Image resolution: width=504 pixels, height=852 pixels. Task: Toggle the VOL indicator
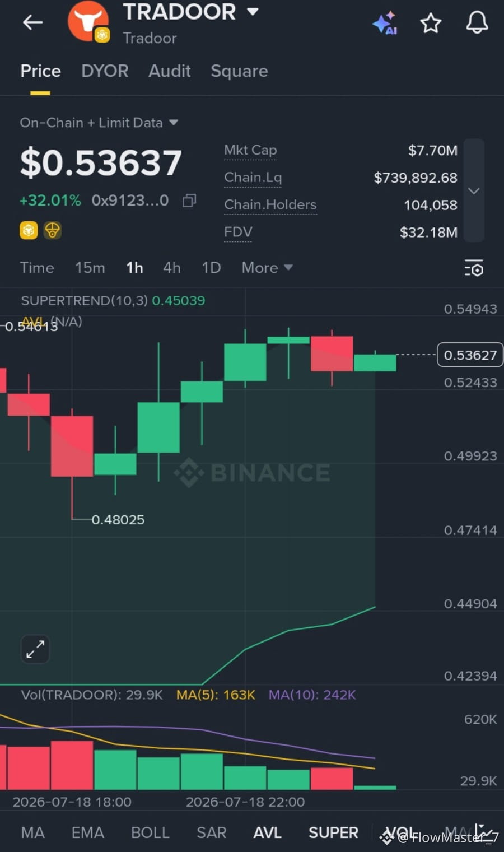401,833
